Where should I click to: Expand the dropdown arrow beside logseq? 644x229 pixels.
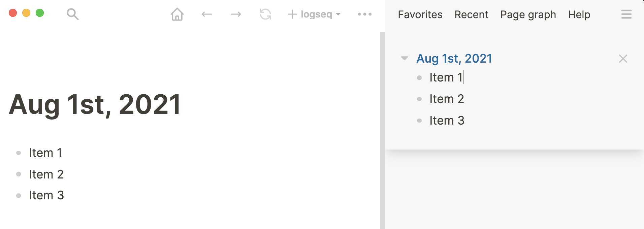coord(337,15)
